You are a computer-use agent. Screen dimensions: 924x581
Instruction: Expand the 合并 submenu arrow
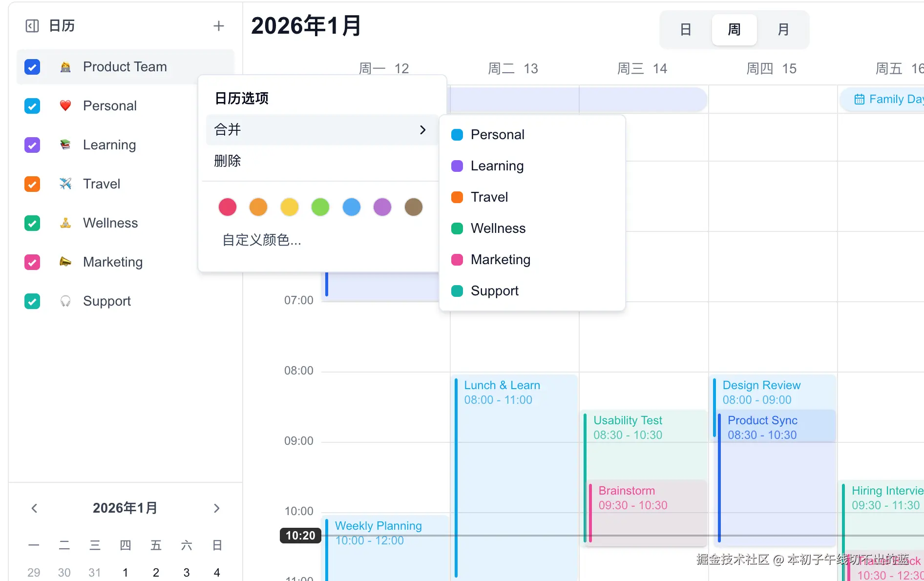pyautogui.click(x=423, y=130)
